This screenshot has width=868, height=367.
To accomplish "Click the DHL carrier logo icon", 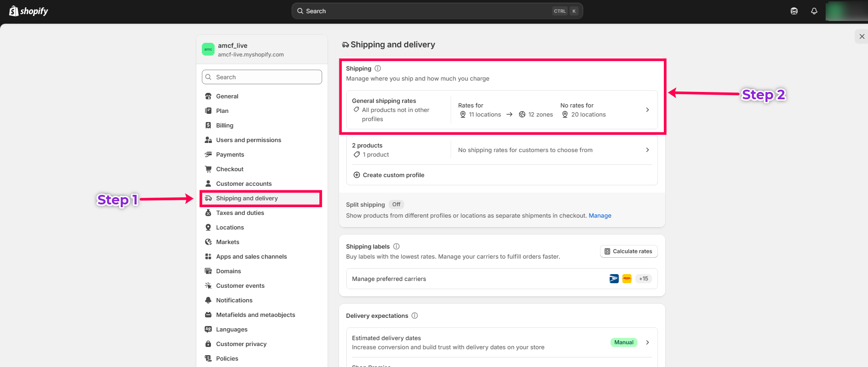I will point(627,279).
